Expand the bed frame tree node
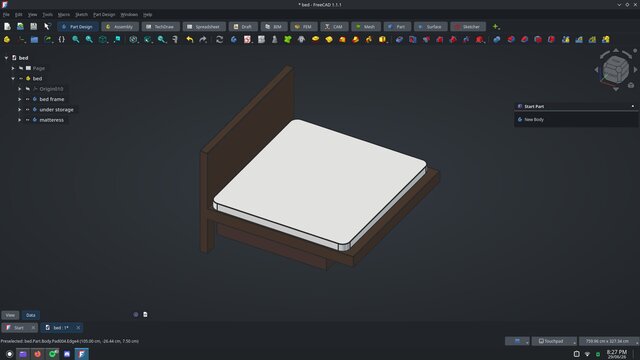640x360 pixels. 20,99
